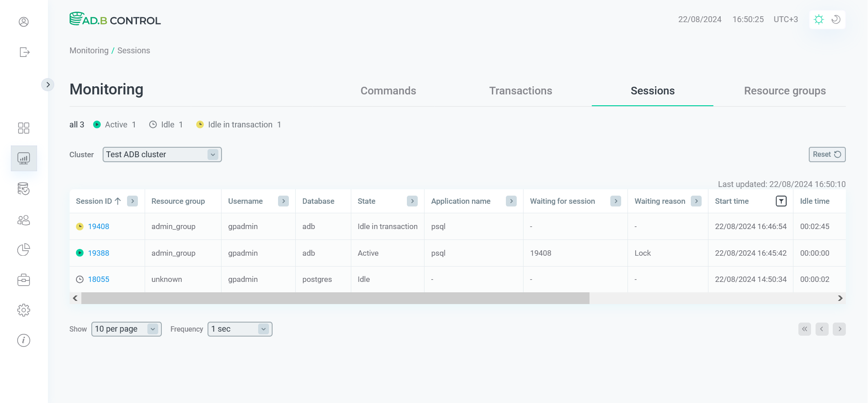The height and width of the screenshot is (403, 868).
Task: Open the 10 per page dropdown
Action: pos(126,329)
